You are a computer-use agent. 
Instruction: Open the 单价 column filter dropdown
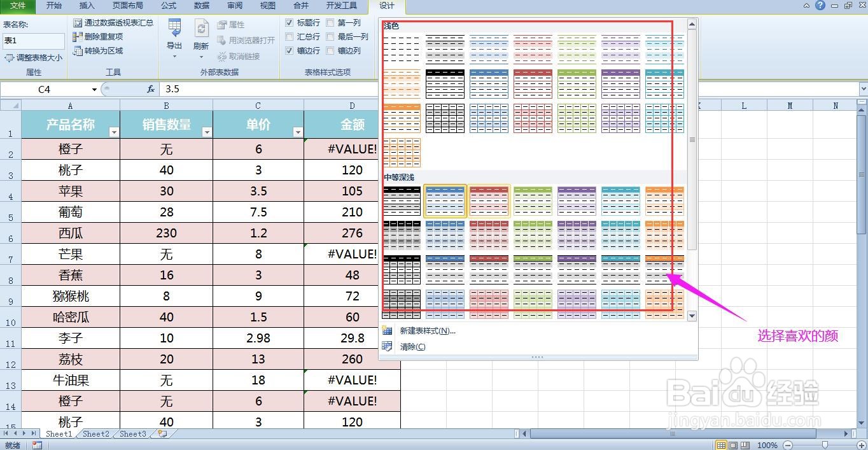298,132
